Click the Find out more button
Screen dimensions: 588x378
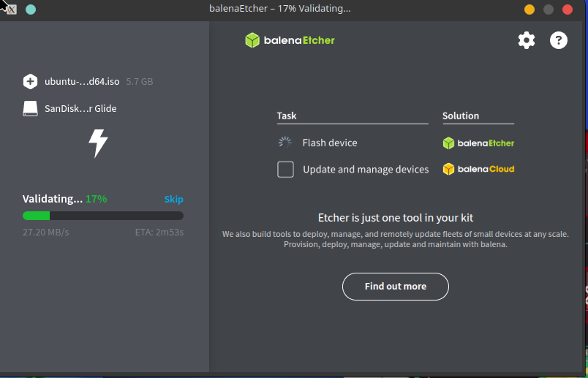click(395, 287)
